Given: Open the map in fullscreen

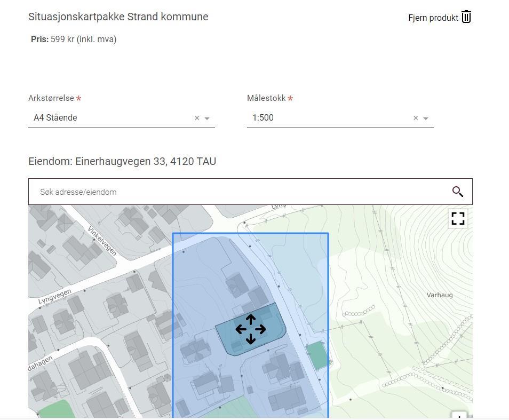Looking at the screenshot, I should [458, 219].
